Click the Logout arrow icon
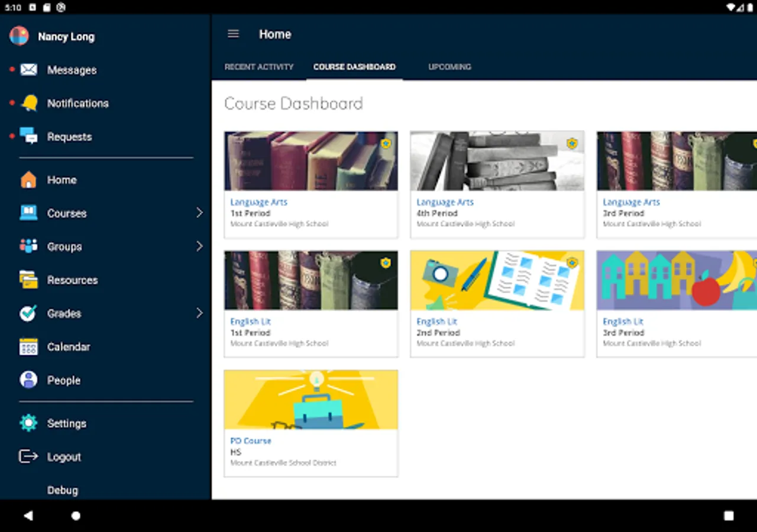Image resolution: width=757 pixels, height=532 pixels. (28, 456)
